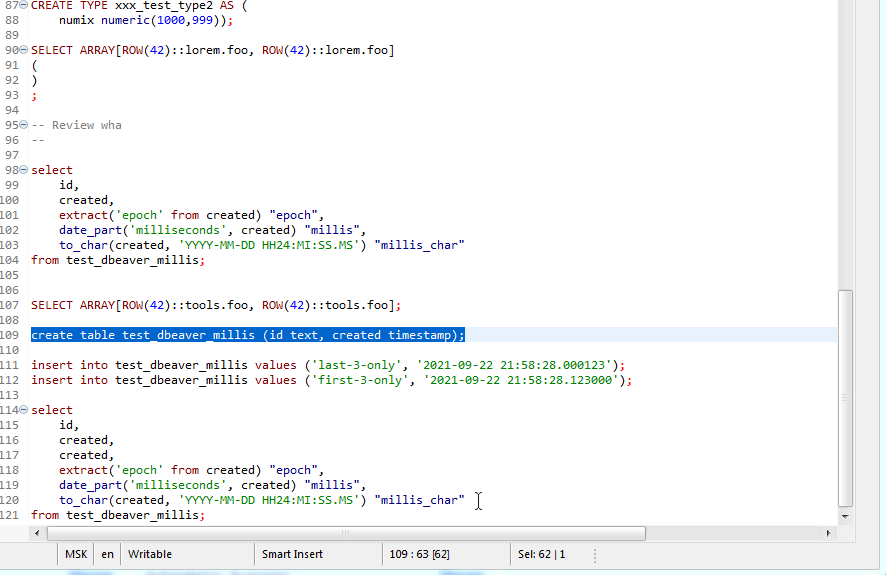
Task: Click the horizontal scrollbar right arrow
Action: tap(828, 533)
